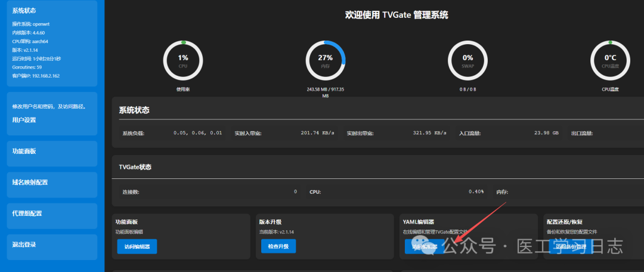Click the 实时入带宽 value 201.74 KB/s
This screenshot has height=272, width=644.
[317, 133]
